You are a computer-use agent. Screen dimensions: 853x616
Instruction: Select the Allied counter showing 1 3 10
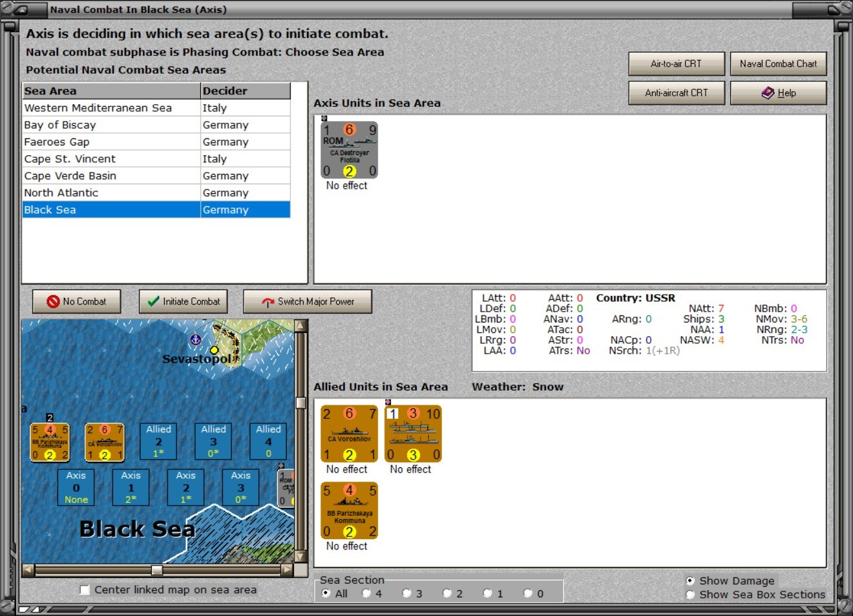point(413,434)
